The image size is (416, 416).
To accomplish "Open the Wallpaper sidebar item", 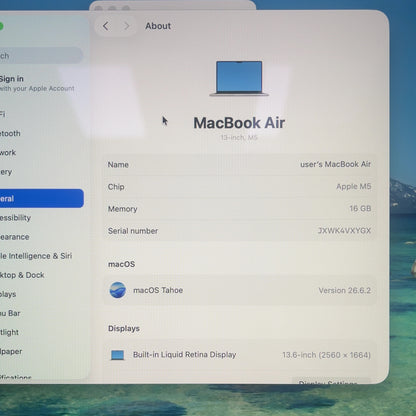I will pyautogui.click(x=11, y=351).
